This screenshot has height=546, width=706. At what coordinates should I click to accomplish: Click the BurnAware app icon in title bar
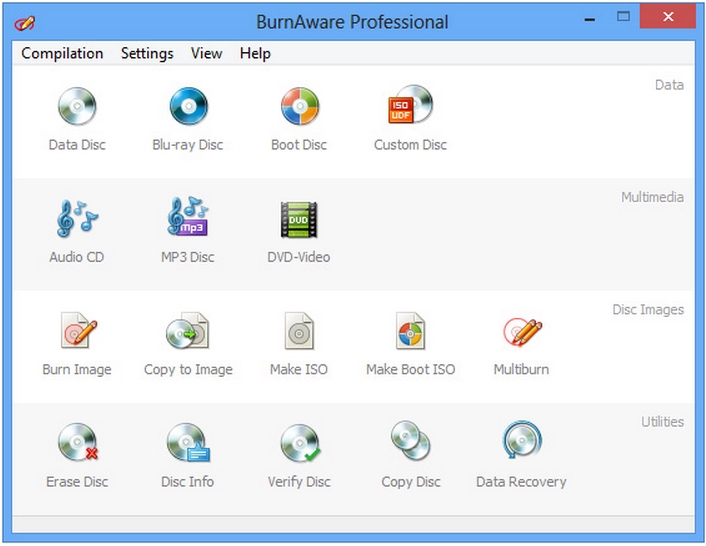24,23
